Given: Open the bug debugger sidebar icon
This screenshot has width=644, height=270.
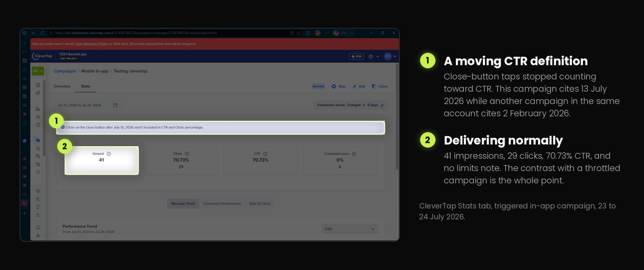Looking at the screenshot, I should coord(38,199).
